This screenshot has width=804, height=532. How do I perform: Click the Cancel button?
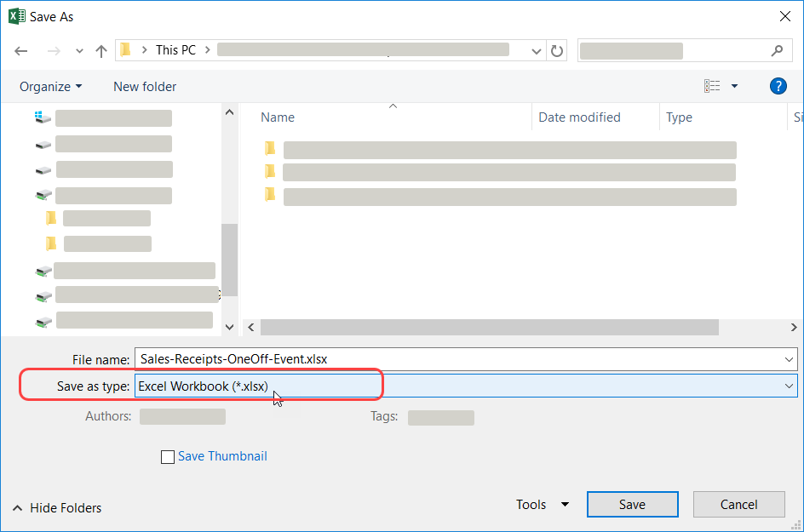(x=738, y=505)
